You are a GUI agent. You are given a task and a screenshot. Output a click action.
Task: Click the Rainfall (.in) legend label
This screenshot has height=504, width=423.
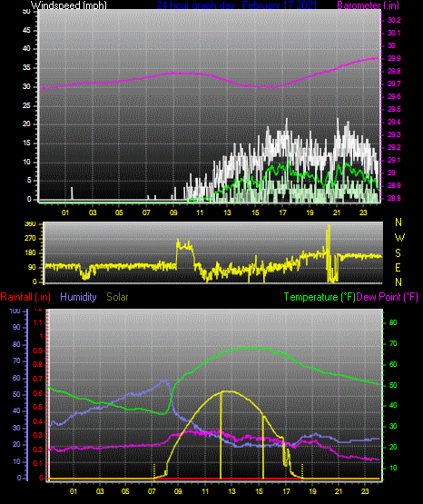coord(25,297)
